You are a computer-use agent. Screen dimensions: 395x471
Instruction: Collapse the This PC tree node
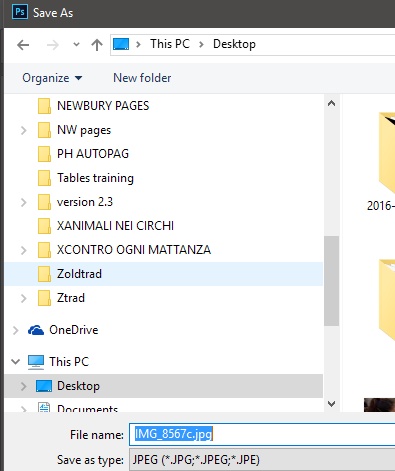coord(15,362)
